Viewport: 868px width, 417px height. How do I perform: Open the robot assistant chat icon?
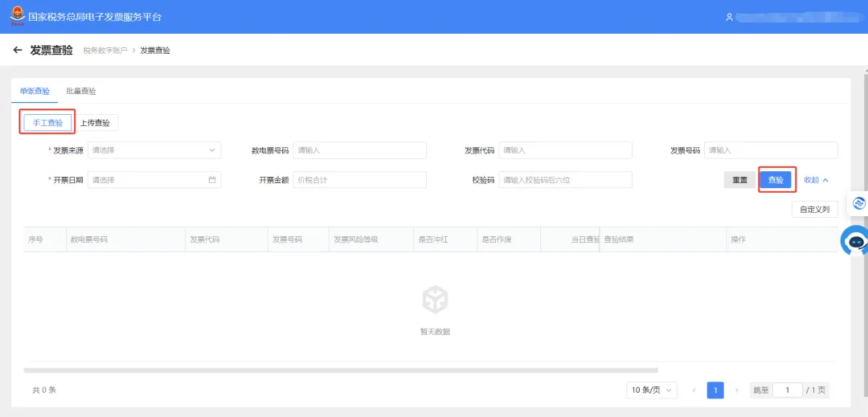(x=854, y=240)
